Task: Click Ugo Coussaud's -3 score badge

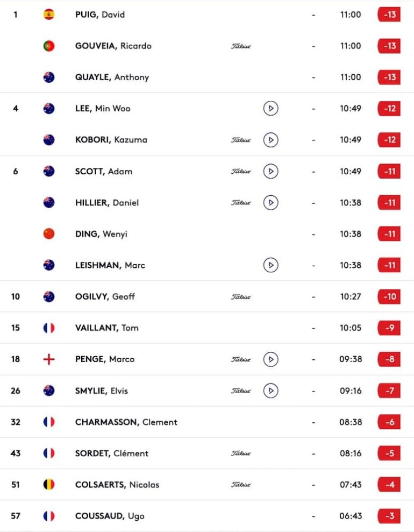Action: click(389, 516)
